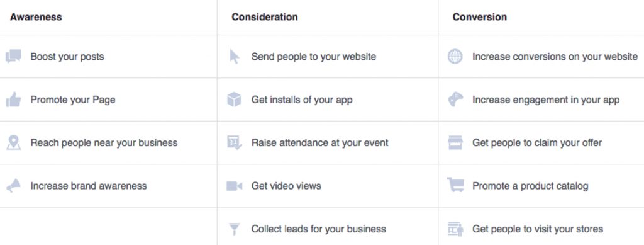Click the globe icon for website conversions

coord(455,56)
